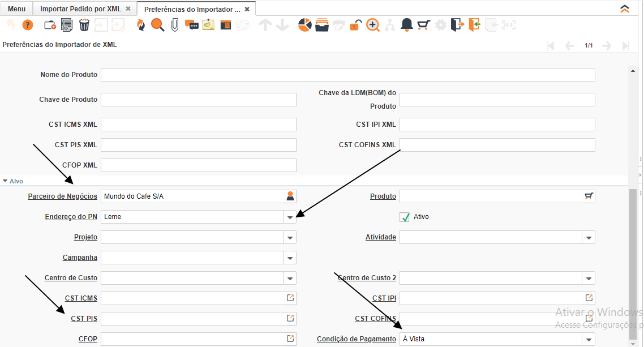Click the CST PIS label link

click(x=84, y=319)
